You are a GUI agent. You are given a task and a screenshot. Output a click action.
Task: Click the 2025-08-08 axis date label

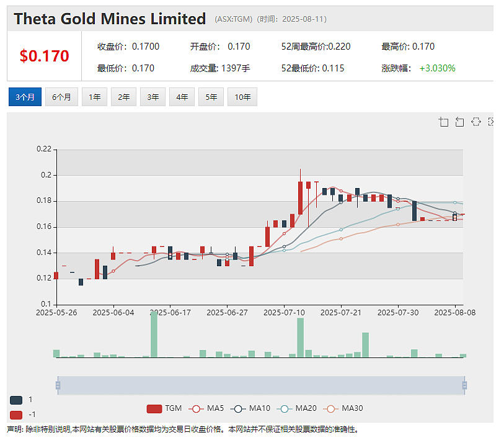(x=455, y=313)
